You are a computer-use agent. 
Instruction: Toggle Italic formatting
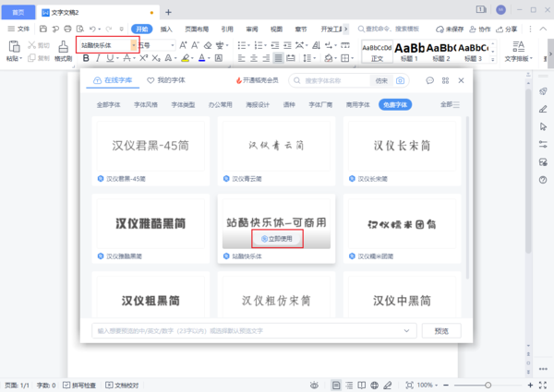point(100,58)
